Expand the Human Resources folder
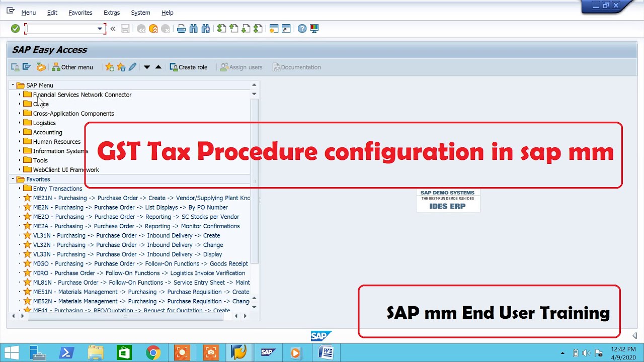644x362 pixels. [20, 142]
